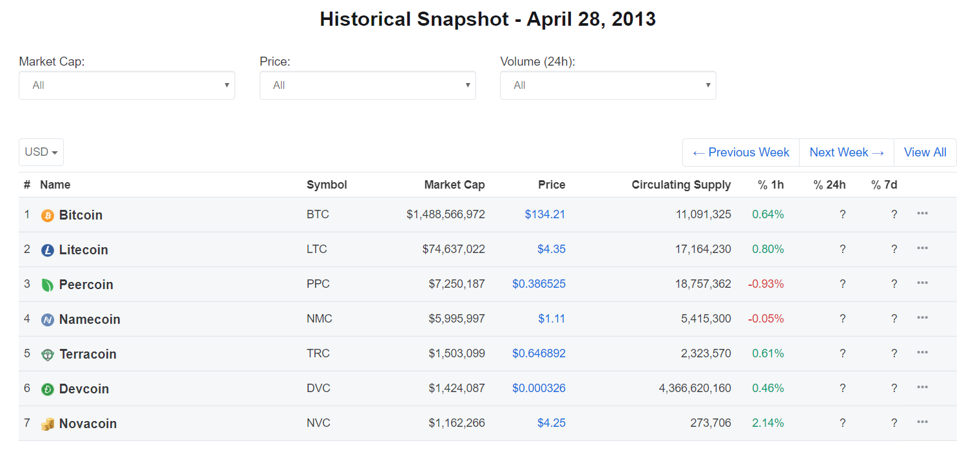The width and height of the screenshot is (980, 450).
Task: Open the Litecoin name link
Action: [x=84, y=250]
